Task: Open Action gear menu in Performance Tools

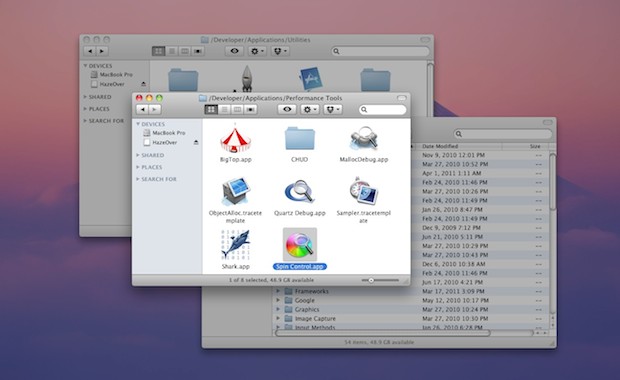Action: 310,110
